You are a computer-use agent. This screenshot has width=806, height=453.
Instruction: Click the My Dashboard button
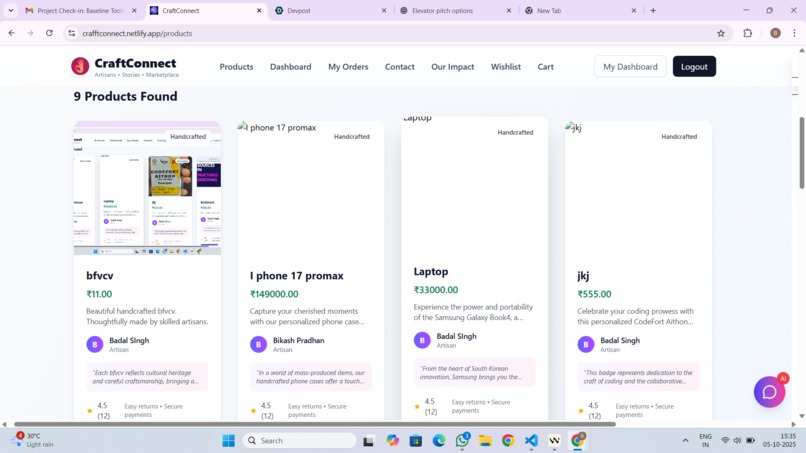pyautogui.click(x=630, y=66)
